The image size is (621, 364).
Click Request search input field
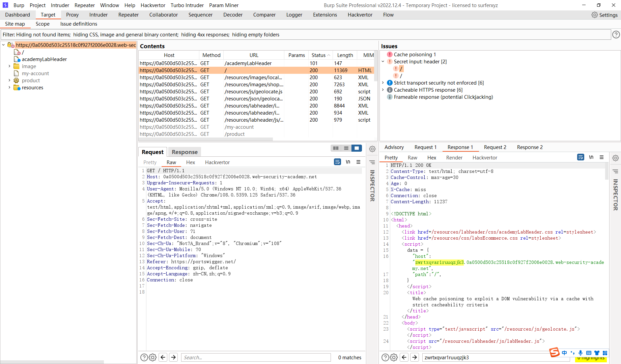tap(256, 357)
